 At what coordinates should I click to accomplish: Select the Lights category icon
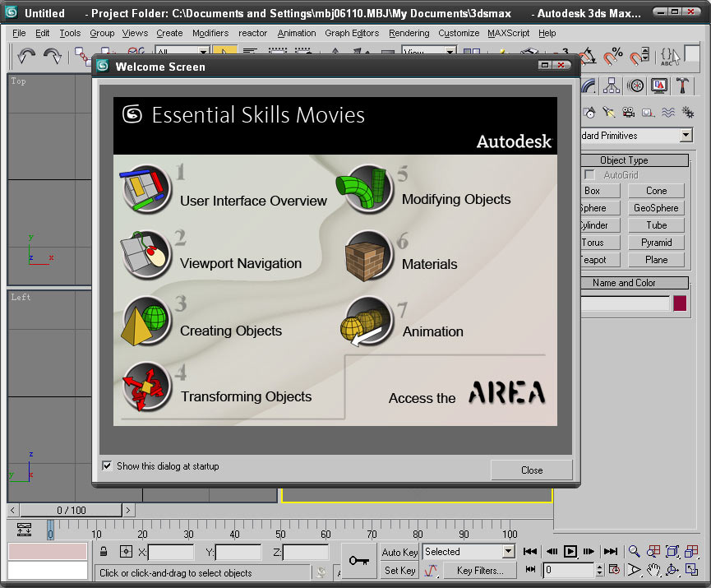tap(608, 112)
